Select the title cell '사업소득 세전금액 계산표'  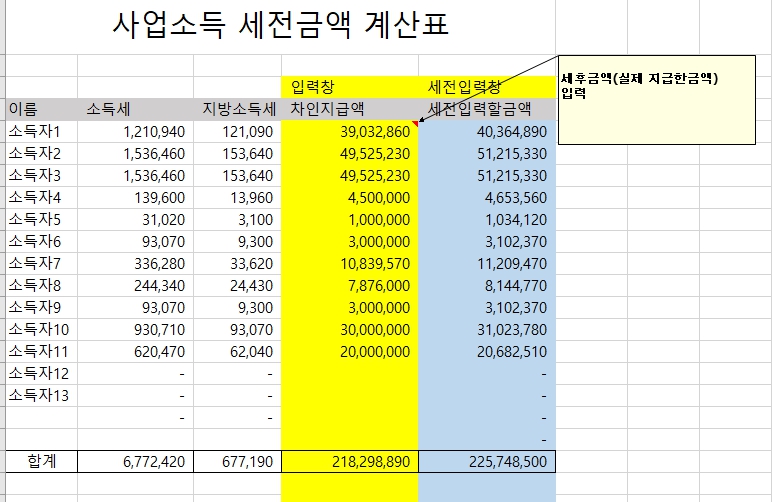pos(281,25)
